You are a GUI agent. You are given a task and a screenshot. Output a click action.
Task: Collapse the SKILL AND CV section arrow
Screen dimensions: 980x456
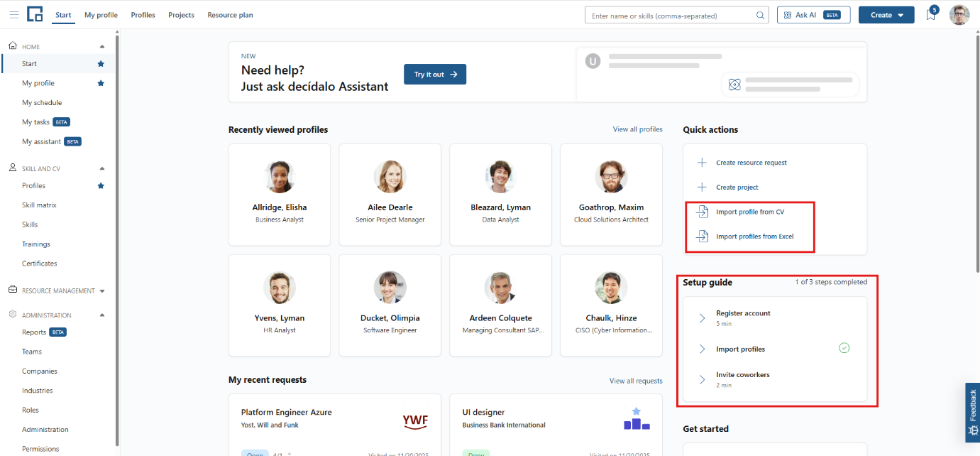tap(101, 169)
